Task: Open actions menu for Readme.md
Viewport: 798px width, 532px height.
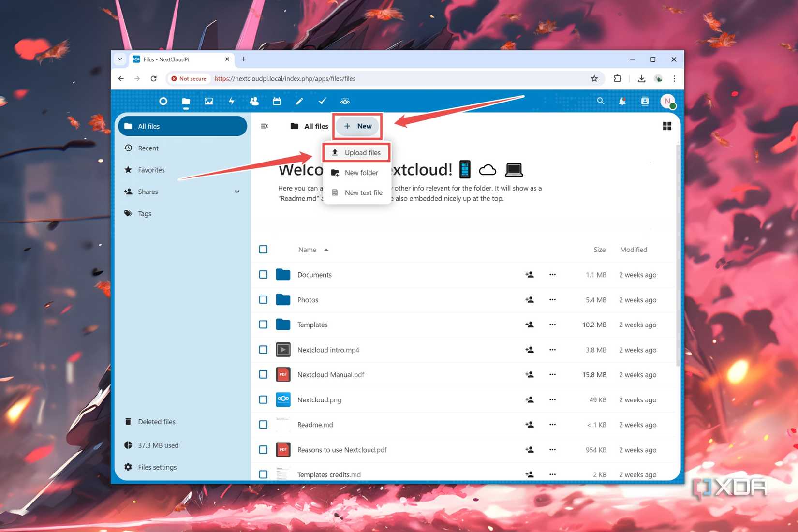Action: pyautogui.click(x=552, y=425)
